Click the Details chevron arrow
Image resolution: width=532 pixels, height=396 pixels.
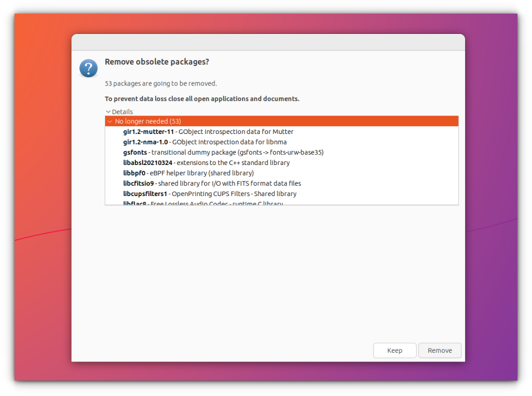tap(108, 112)
